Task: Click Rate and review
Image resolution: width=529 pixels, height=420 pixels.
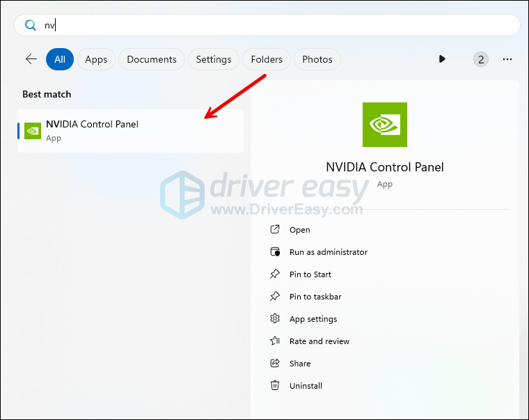Action: tap(319, 341)
